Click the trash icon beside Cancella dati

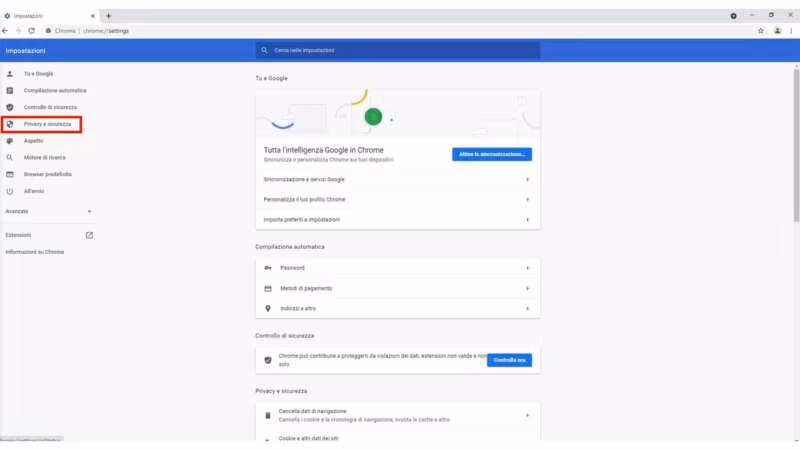268,415
